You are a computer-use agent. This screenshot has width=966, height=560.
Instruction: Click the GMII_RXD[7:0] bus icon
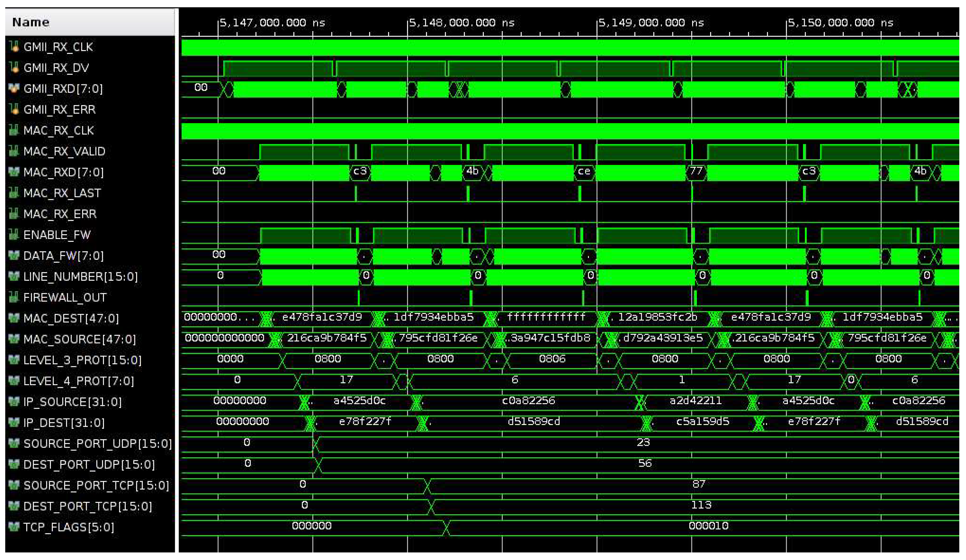coord(14,88)
